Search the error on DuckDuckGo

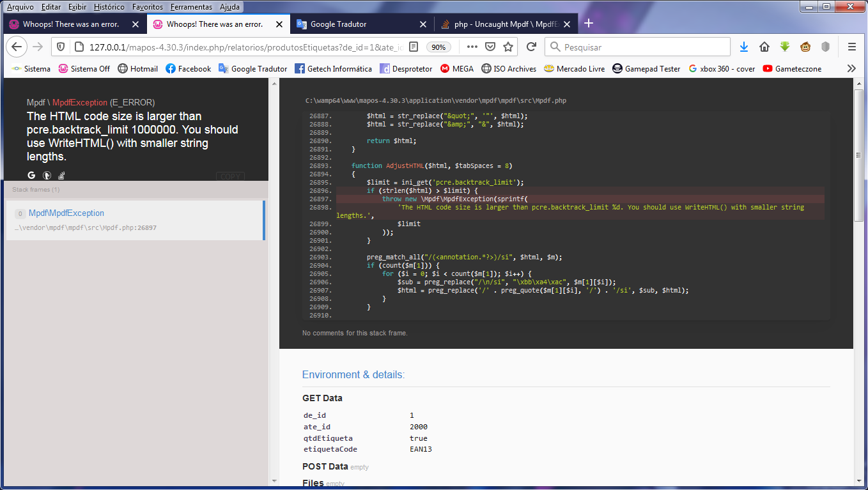[45, 175]
